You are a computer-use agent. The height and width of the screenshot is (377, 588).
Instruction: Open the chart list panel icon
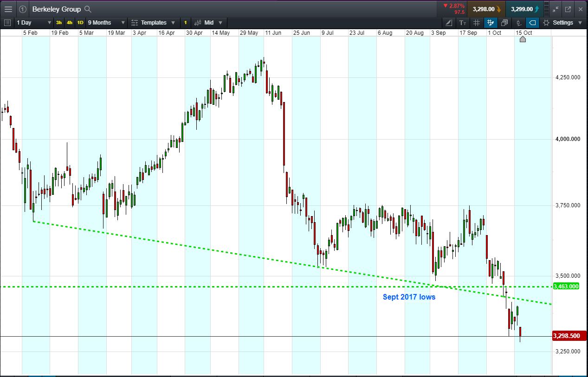pyautogui.click(x=7, y=22)
